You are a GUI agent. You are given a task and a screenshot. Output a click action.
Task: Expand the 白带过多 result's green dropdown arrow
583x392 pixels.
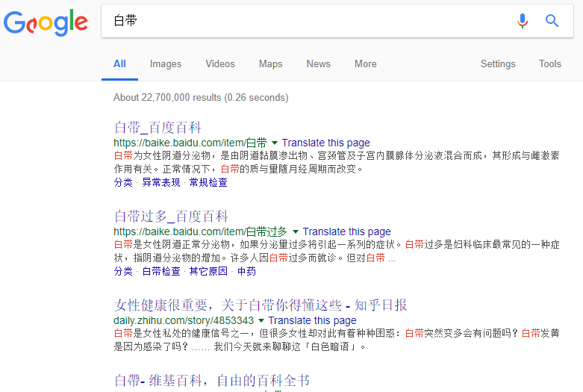click(296, 231)
